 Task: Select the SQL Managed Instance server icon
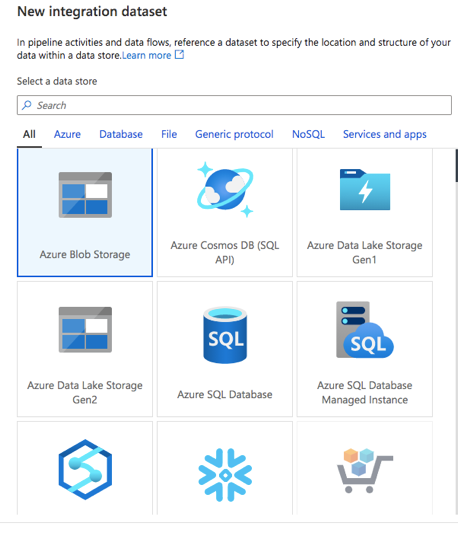[365, 330]
